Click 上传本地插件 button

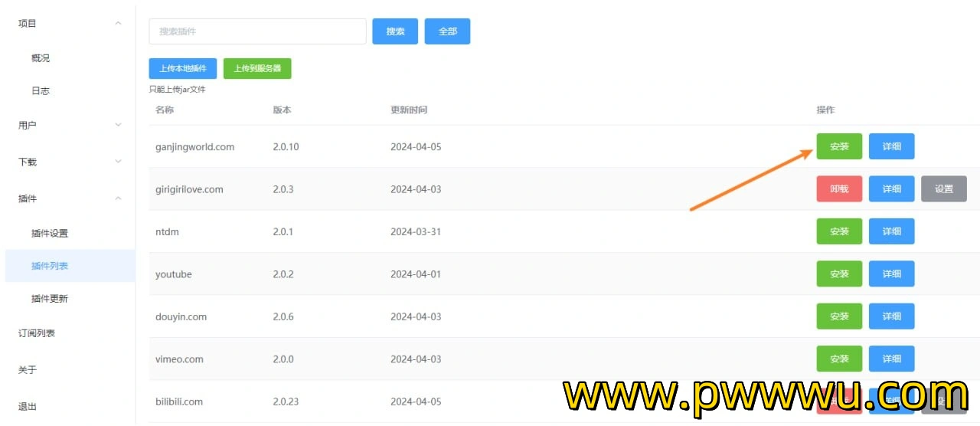pos(183,68)
